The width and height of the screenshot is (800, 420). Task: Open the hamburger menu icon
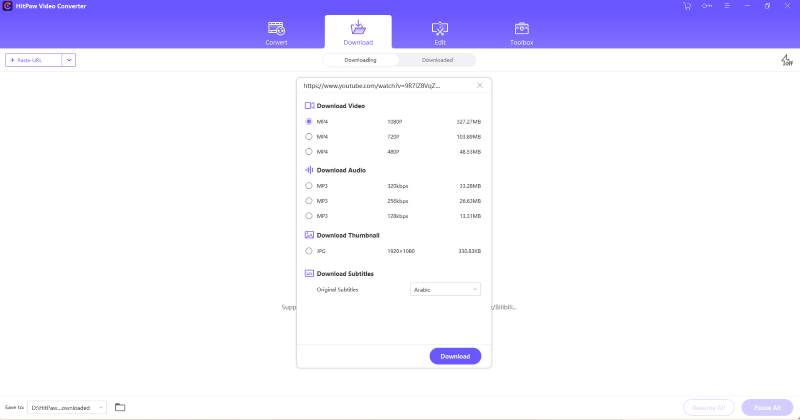pos(727,6)
